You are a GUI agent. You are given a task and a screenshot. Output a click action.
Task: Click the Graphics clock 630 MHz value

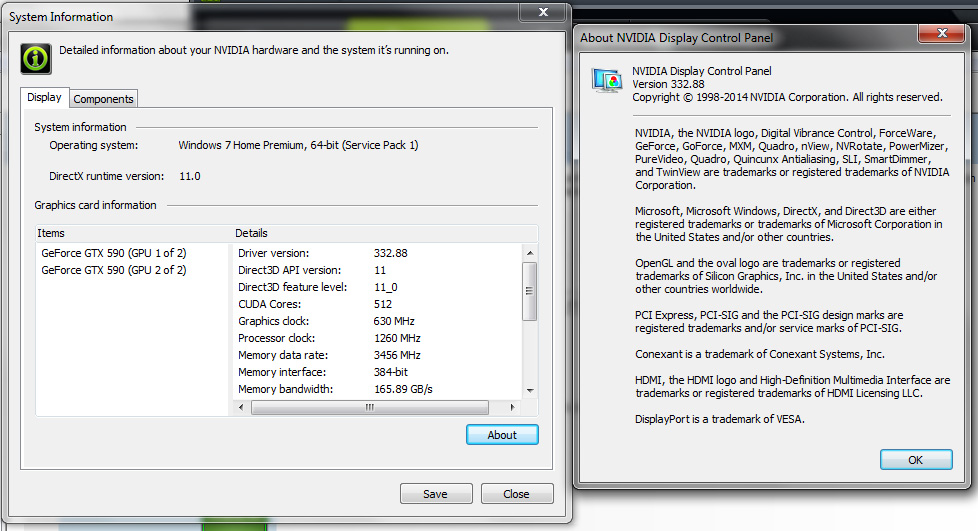click(394, 321)
